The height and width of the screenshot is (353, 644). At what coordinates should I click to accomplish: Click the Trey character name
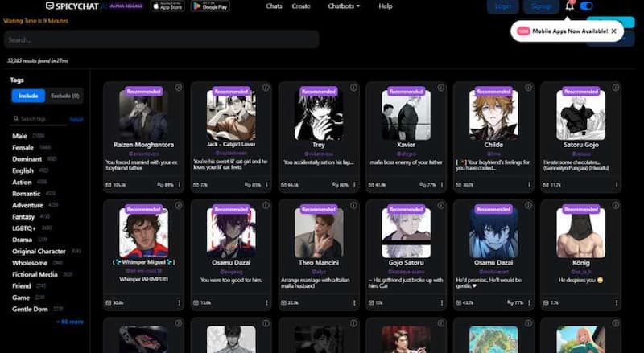click(x=318, y=145)
